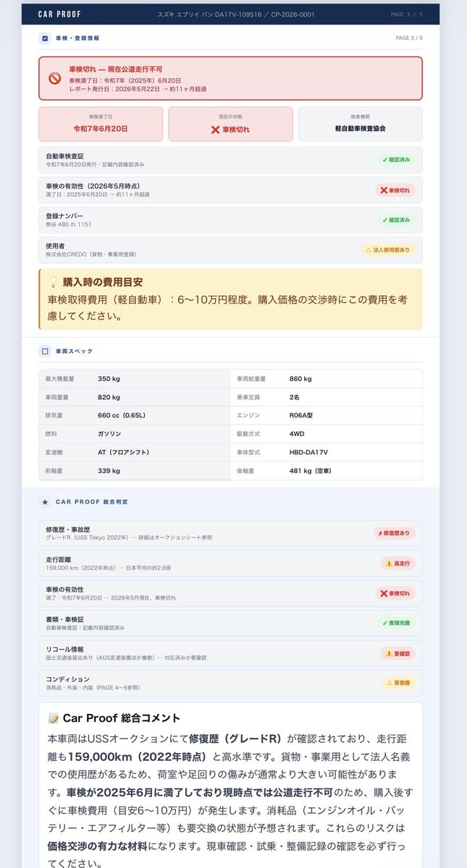Click PAGE 3 / 5 in dark header bar
This screenshot has width=467, height=868.
[408, 14]
